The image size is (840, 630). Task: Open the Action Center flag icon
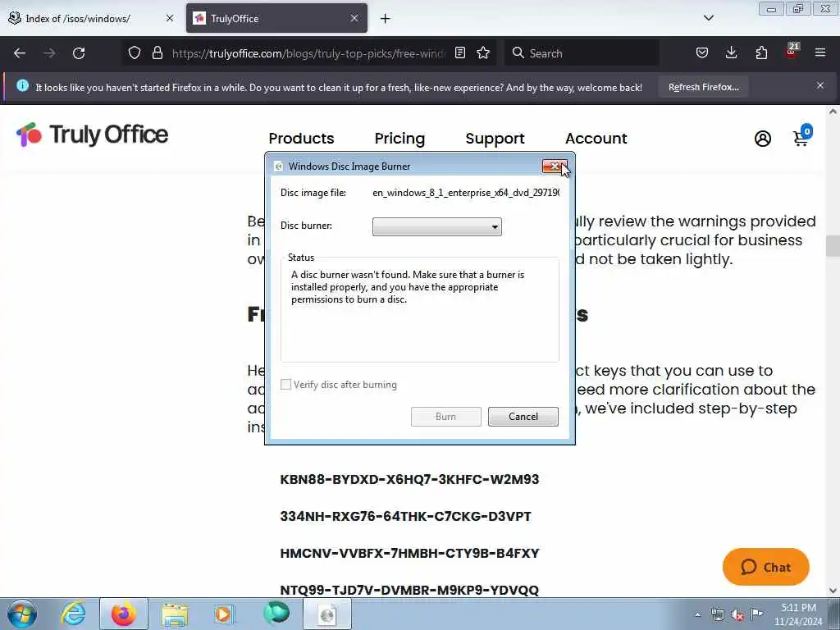(757, 614)
